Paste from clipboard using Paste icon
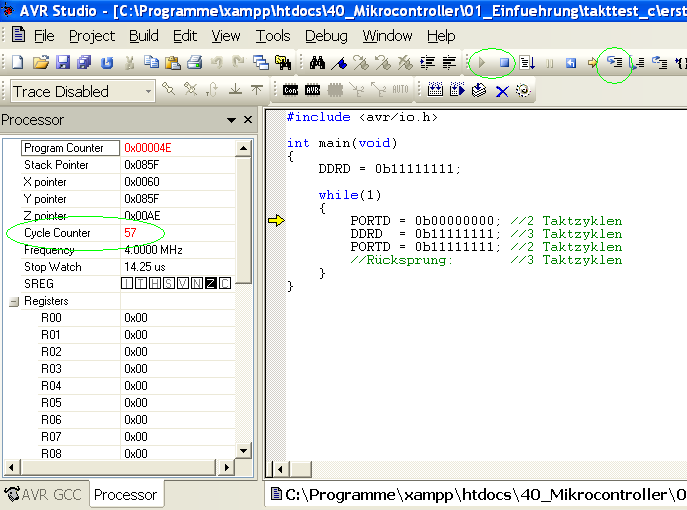The image size is (687, 510). click(x=173, y=63)
